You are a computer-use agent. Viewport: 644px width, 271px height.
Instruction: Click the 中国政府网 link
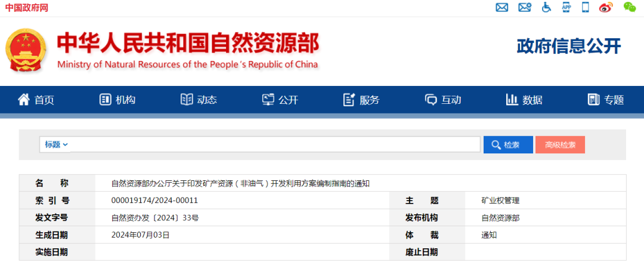pos(27,7)
